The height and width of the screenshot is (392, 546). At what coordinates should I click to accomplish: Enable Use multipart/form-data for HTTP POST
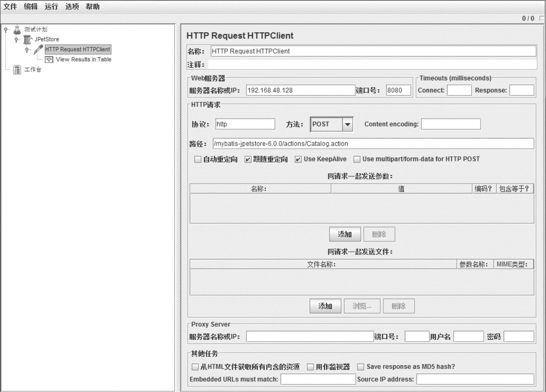click(x=357, y=159)
